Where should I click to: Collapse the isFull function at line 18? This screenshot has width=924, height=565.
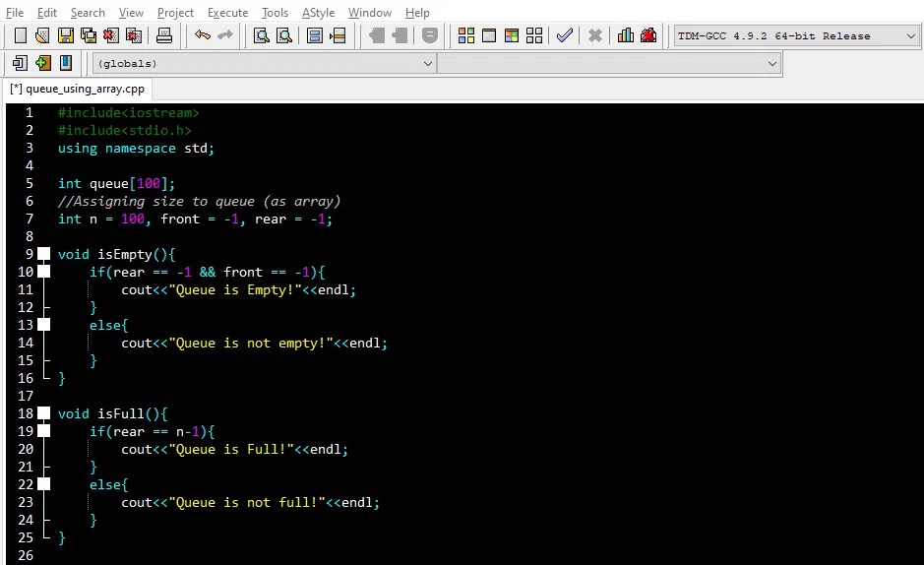click(43, 413)
